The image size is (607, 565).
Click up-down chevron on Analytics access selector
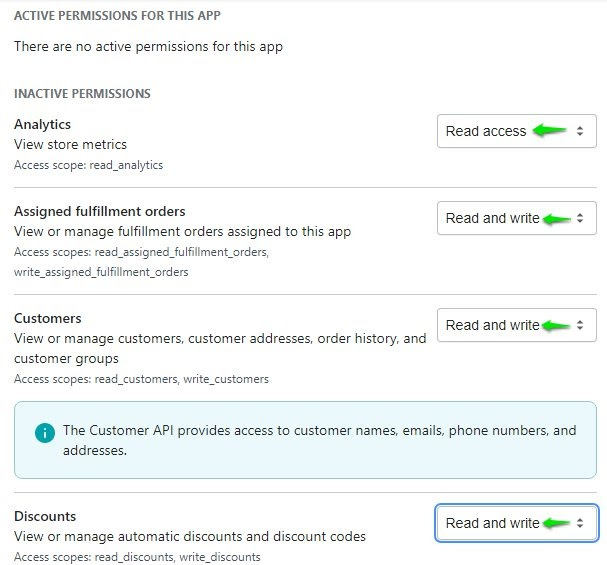[x=580, y=131]
